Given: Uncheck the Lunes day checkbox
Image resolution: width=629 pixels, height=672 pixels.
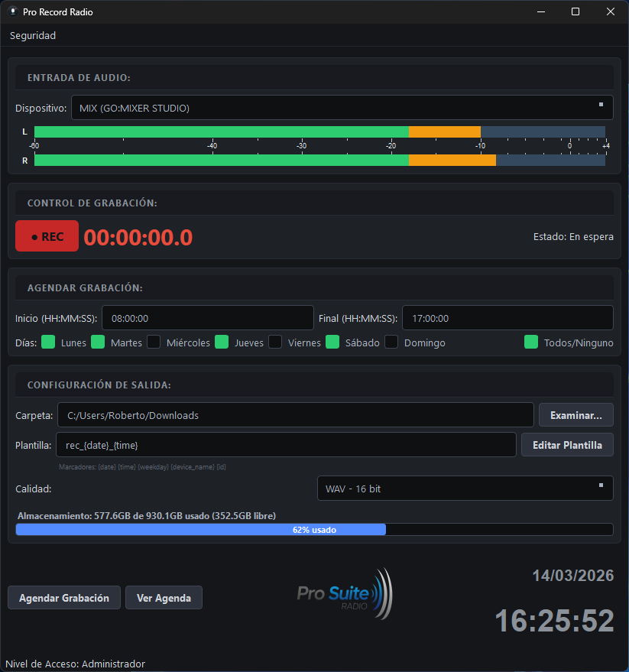Looking at the screenshot, I should click(48, 342).
